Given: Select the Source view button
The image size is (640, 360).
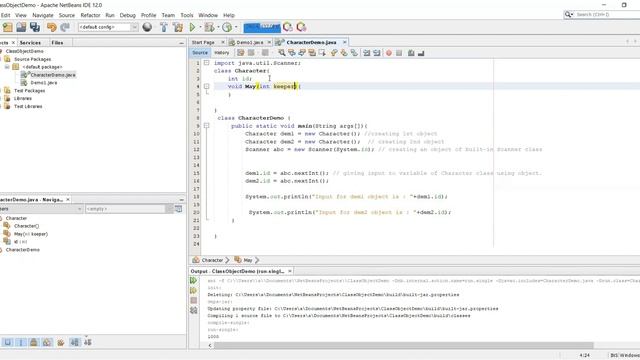Looking at the screenshot, I should tap(200, 53).
